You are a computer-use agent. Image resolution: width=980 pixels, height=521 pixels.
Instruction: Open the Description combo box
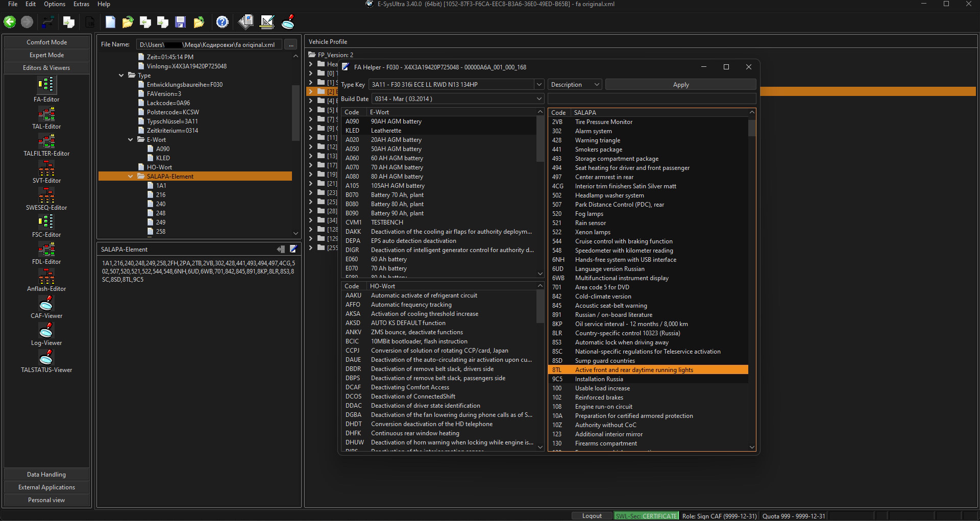(575, 85)
